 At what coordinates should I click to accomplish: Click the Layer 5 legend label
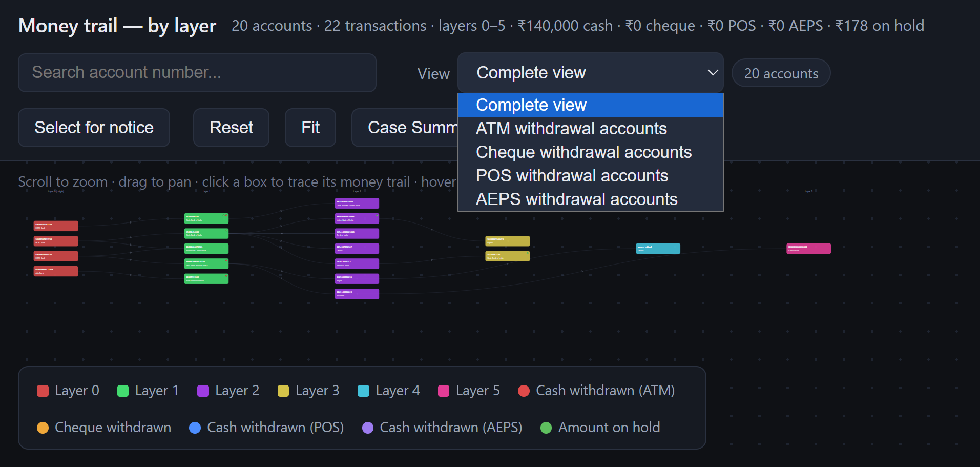pyautogui.click(x=478, y=391)
